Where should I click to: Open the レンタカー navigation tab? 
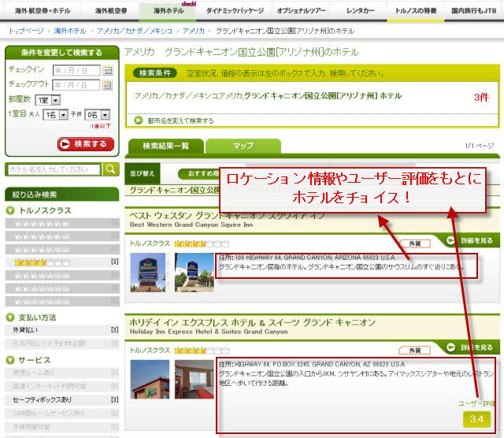[360, 10]
